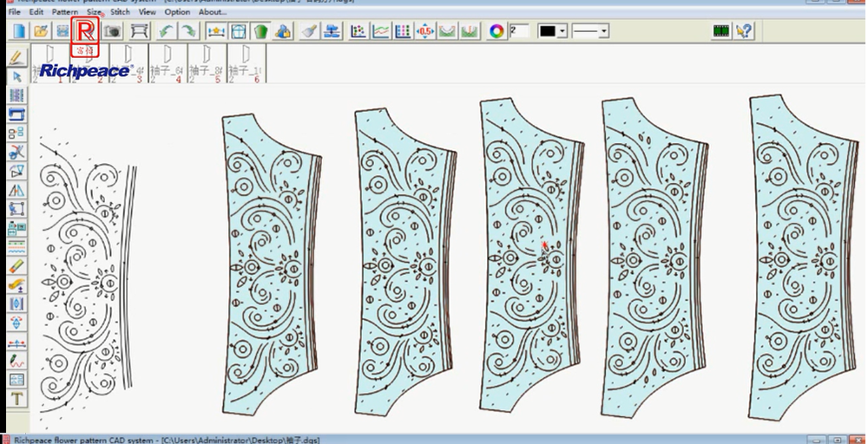Image resolution: width=868 pixels, height=444 pixels.
Task: Open the Option menu
Action: [x=177, y=12]
